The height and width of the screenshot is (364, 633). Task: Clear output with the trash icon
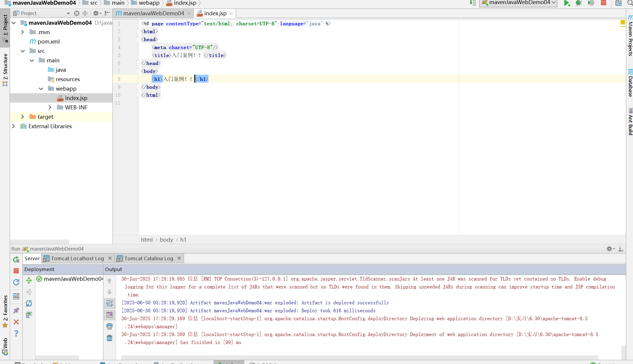pos(110,338)
